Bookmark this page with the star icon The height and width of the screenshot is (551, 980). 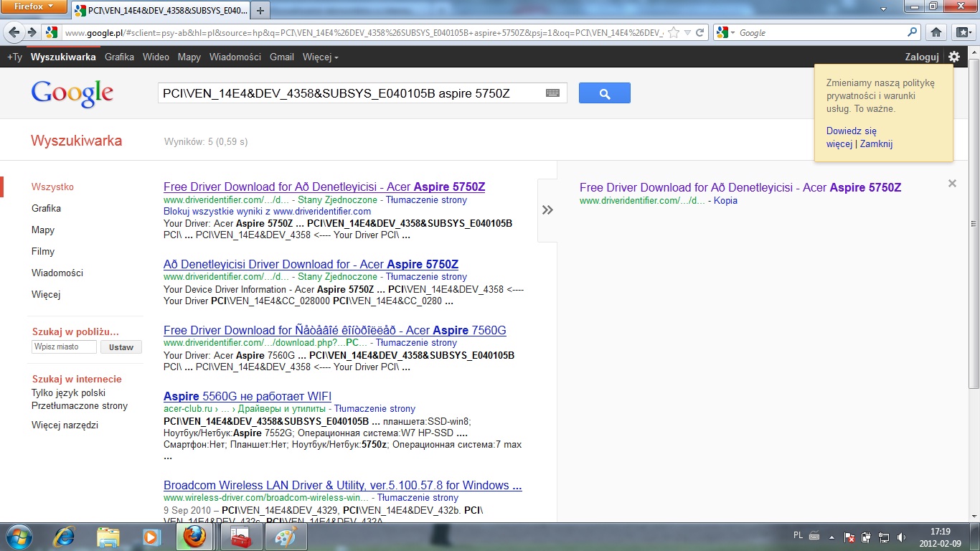pos(674,32)
